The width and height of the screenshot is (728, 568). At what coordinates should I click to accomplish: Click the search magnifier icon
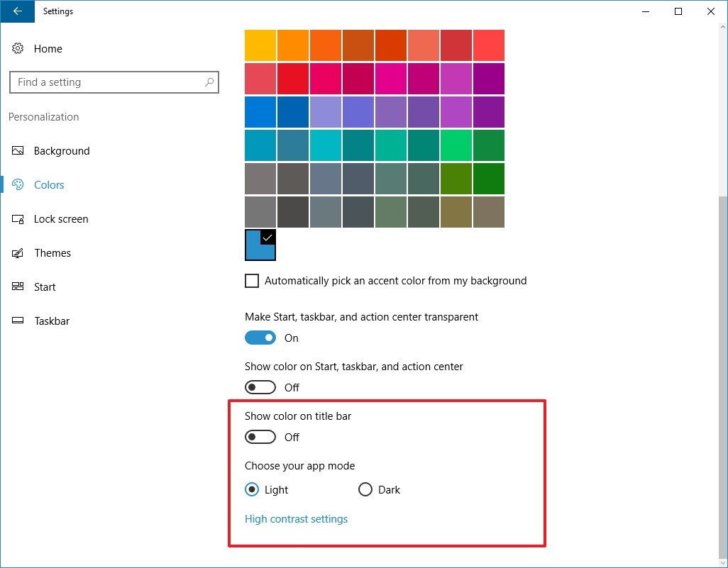[209, 82]
